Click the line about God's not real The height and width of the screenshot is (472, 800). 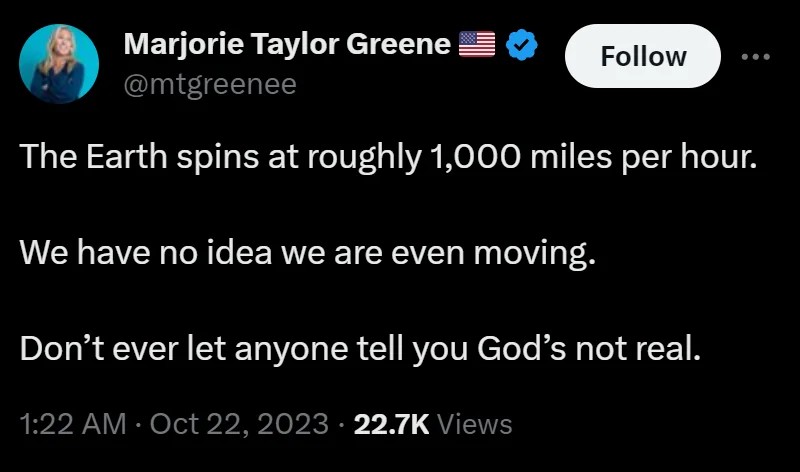[x=360, y=350]
